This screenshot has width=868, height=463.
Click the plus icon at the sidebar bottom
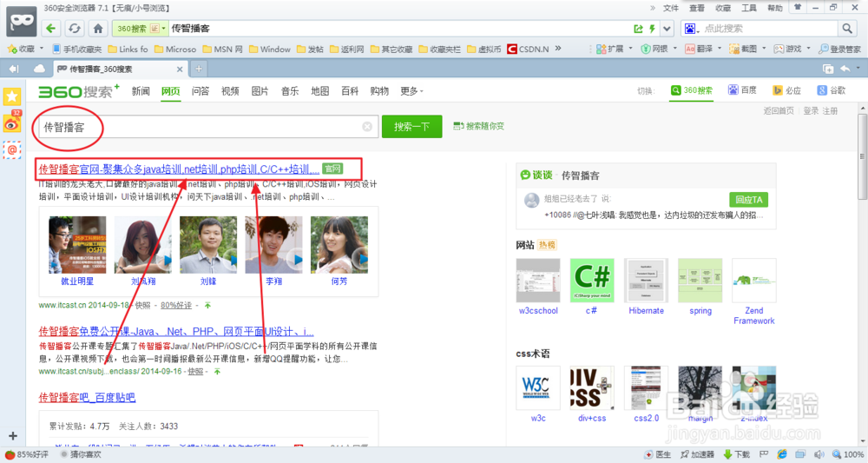click(x=13, y=436)
